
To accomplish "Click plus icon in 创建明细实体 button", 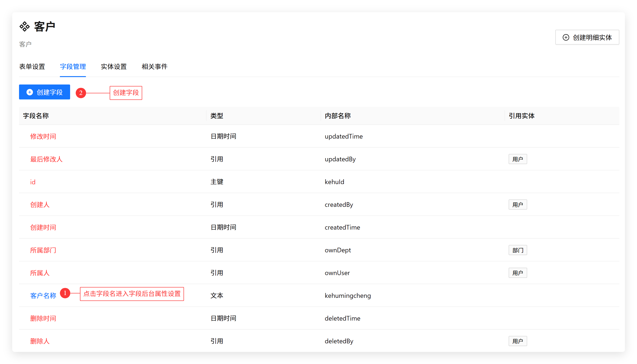I will (x=566, y=38).
